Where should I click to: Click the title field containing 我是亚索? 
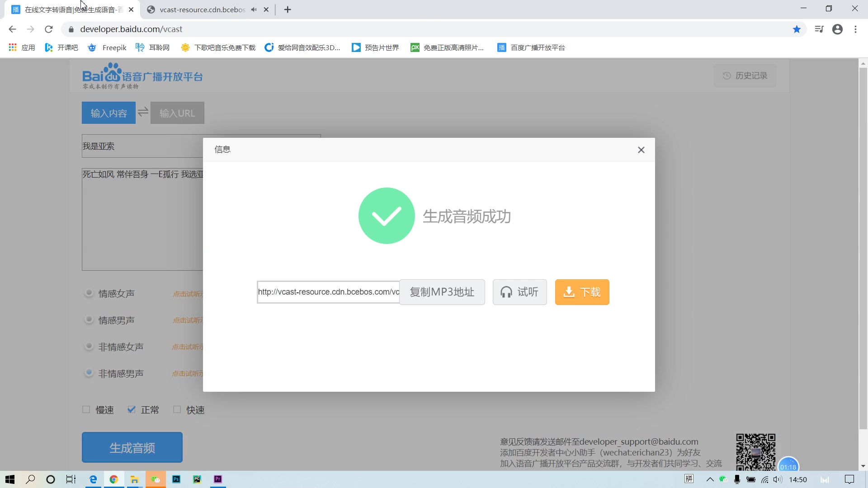(142, 146)
